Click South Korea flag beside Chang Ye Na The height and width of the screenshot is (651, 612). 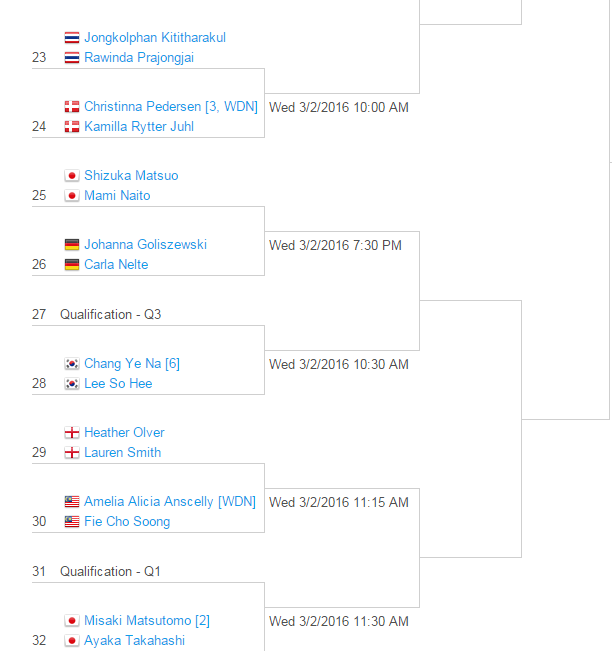tap(72, 364)
